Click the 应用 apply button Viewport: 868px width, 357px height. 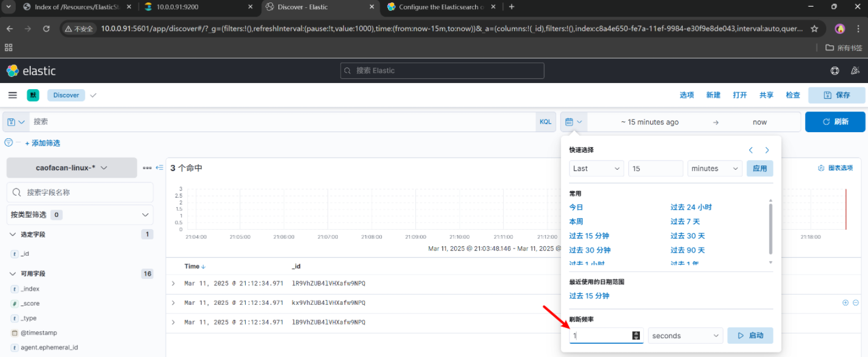click(x=760, y=168)
